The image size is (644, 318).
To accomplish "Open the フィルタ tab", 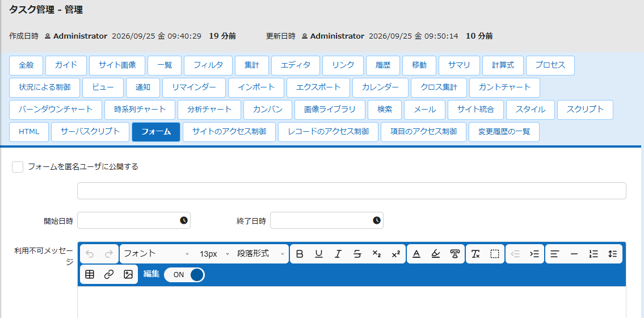I will click(x=208, y=65).
